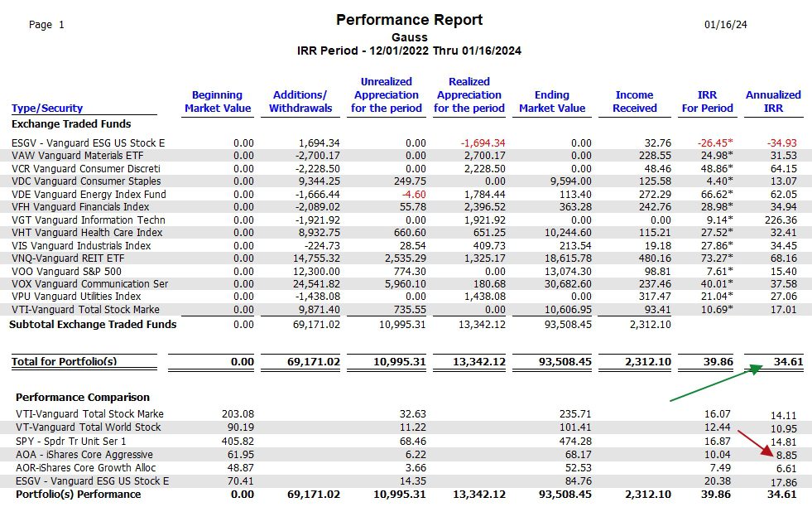Click the Ending Market Value column header
812x507 pixels.
(552, 102)
